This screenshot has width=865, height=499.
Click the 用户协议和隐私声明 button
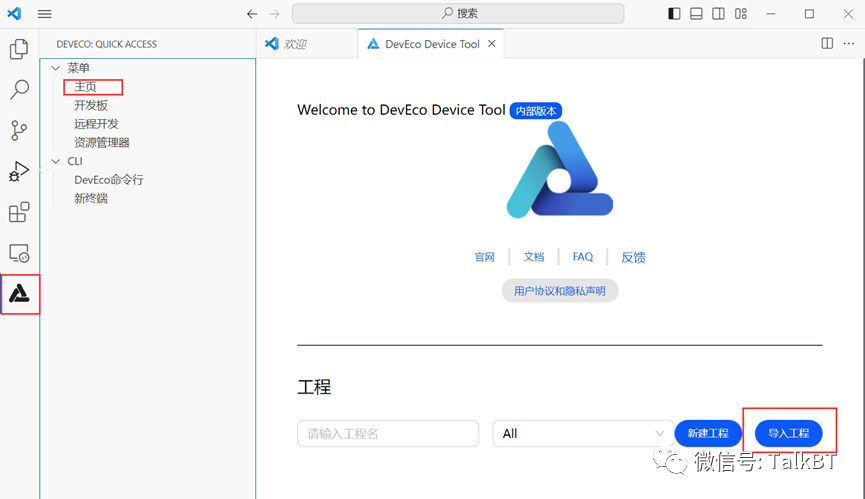[x=559, y=291]
